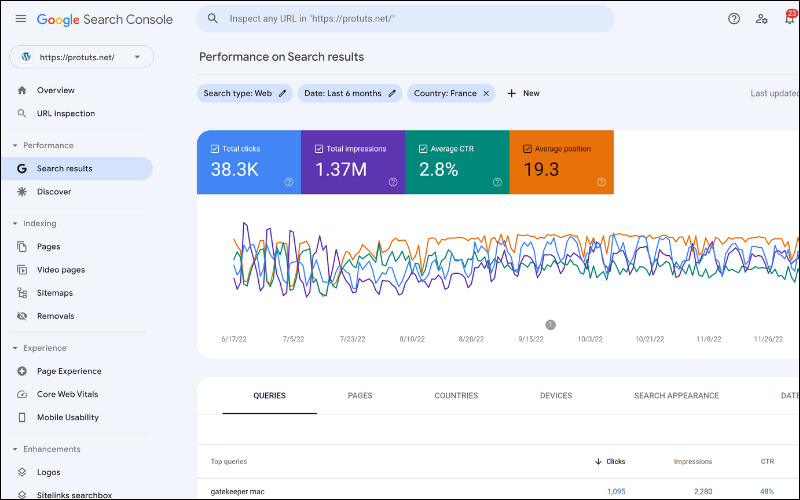
Task: Click the Search type: Web filter chip
Action: click(245, 93)
